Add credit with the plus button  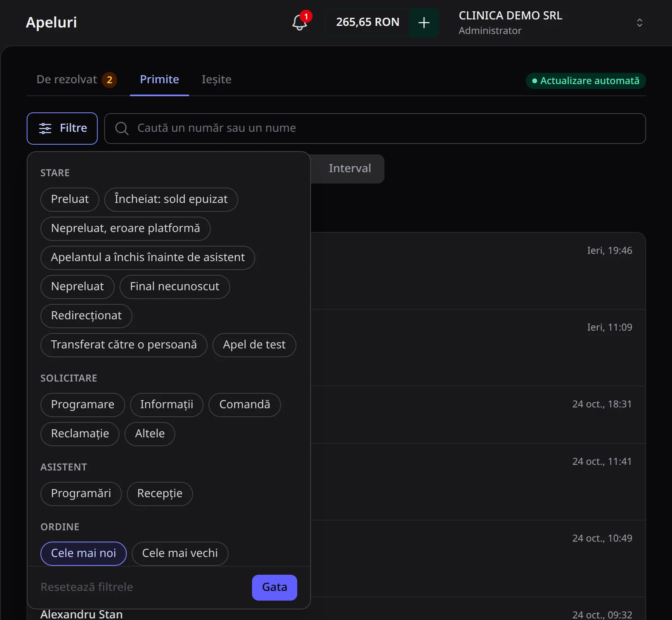424,23
